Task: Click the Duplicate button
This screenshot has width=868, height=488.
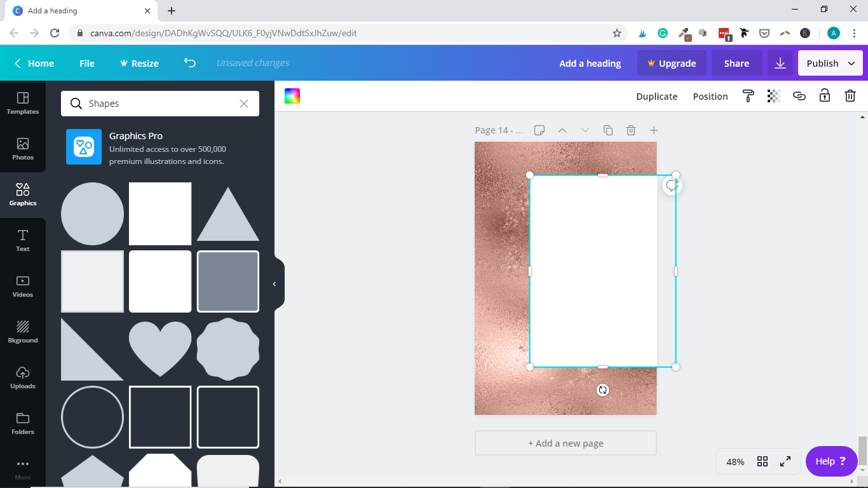Action: point(657,96)
